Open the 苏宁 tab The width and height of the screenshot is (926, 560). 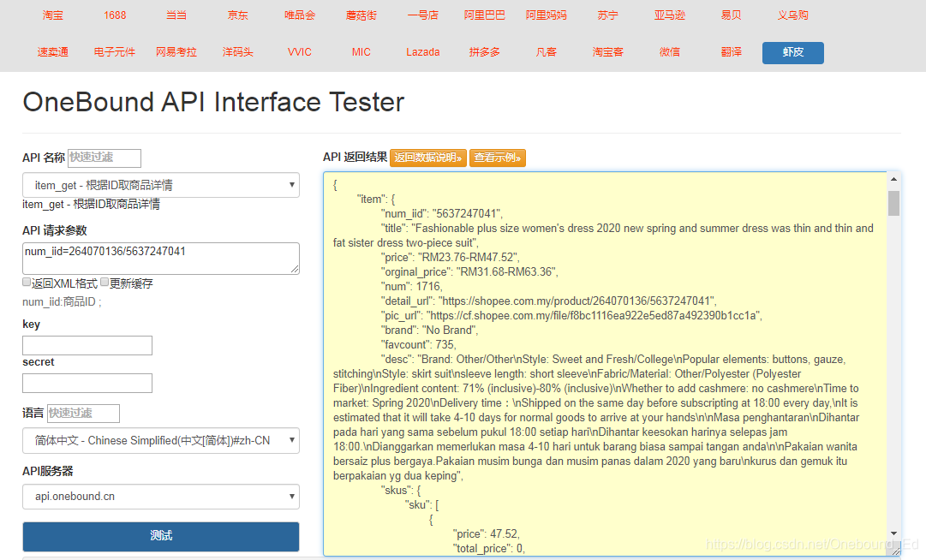coord(607,15)
